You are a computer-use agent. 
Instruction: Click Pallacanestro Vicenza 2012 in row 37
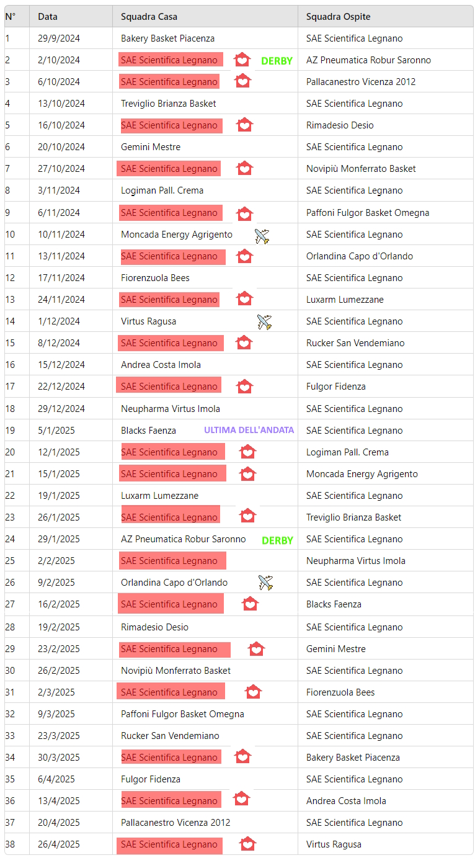[x=175, y=823]
